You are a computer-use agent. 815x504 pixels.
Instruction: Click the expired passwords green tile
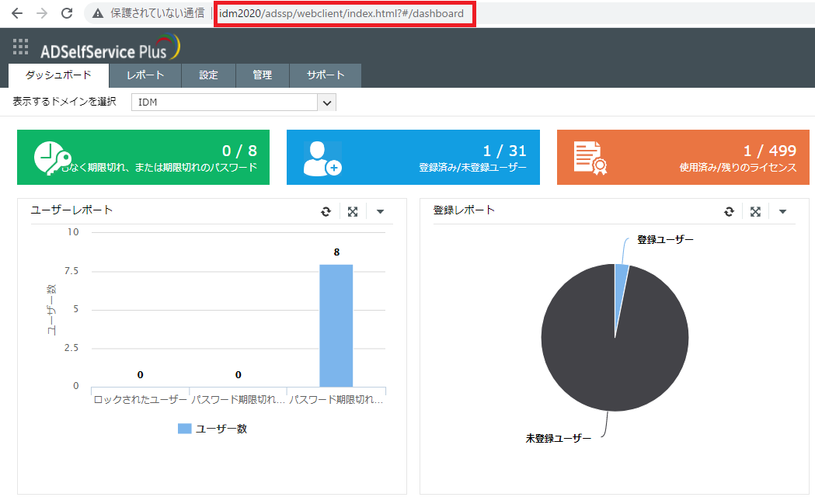point(143,158)
